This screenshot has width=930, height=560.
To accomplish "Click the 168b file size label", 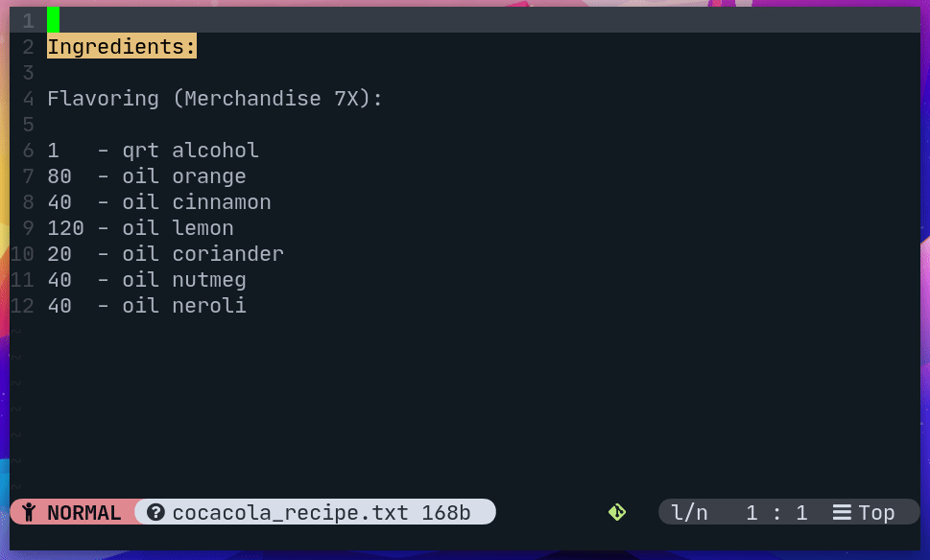I will [446, 512].
